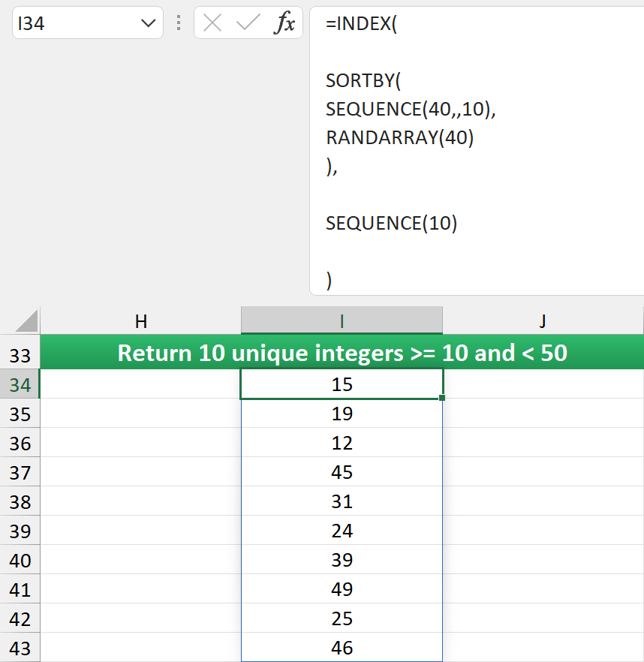Select row 43 header
The image size is (644, 662).
point(20,648)
